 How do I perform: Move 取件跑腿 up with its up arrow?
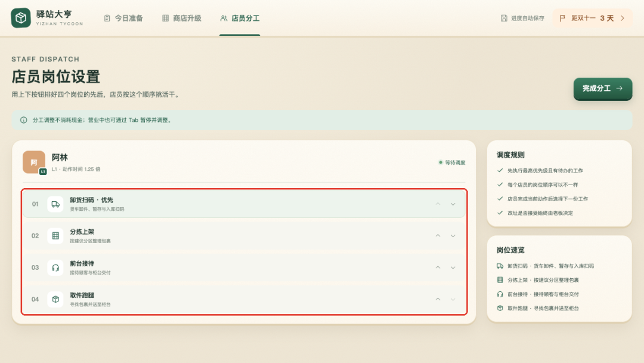coord(438,299)
